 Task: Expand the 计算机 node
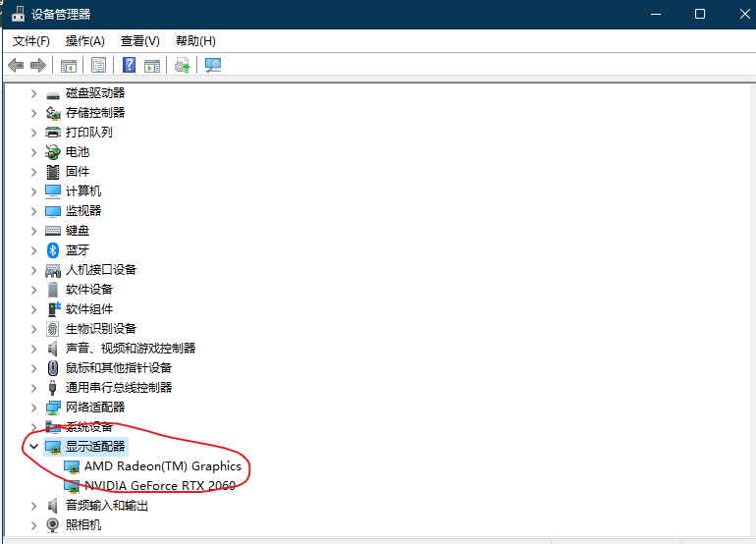tap(33, 191)
